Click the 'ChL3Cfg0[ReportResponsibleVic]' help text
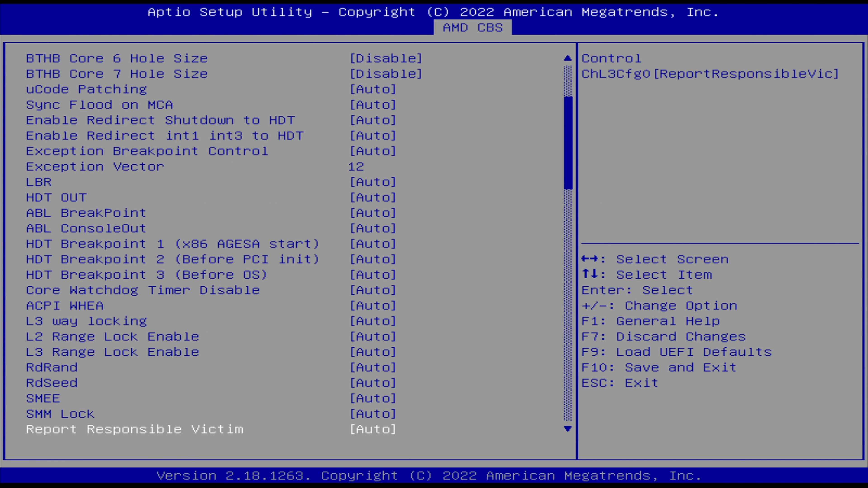 coord(710,74)
